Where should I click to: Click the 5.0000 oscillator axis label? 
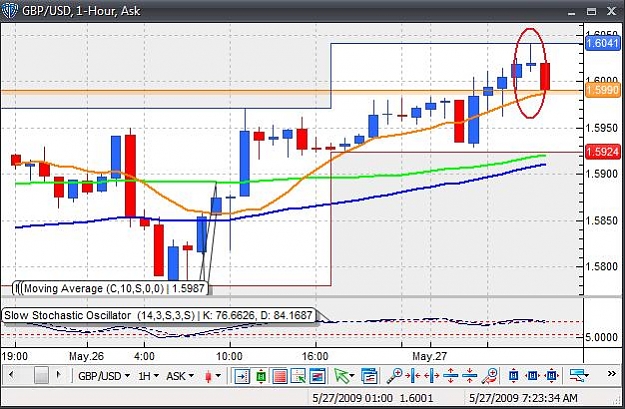[x=602, y=337]
